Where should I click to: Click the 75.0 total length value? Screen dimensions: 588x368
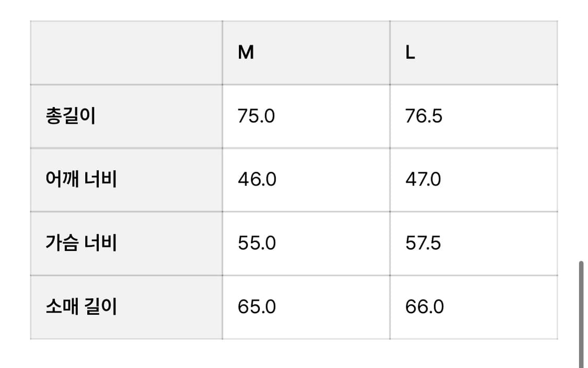click(x=256, y=116)
